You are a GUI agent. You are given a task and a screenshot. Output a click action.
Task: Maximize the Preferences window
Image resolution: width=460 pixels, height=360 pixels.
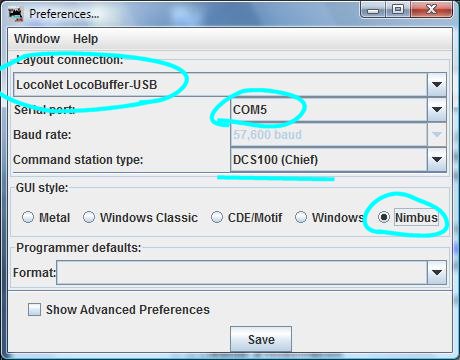[398, 10]
